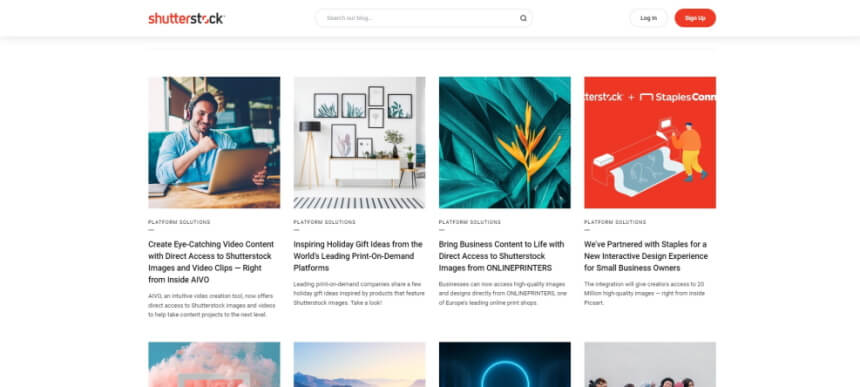Open the AIVO video content article title
This screenshot has width=860, height=387.
[x=212, y=262]
